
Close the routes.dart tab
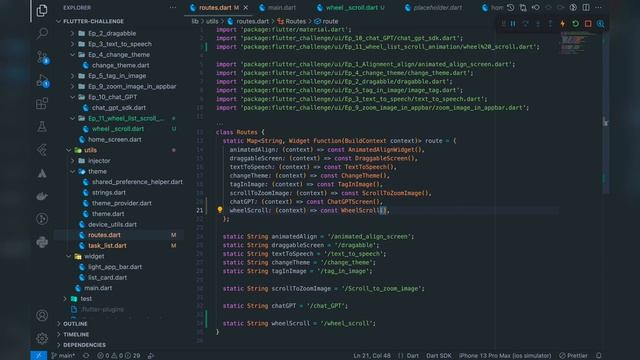(x=245, y=7)
